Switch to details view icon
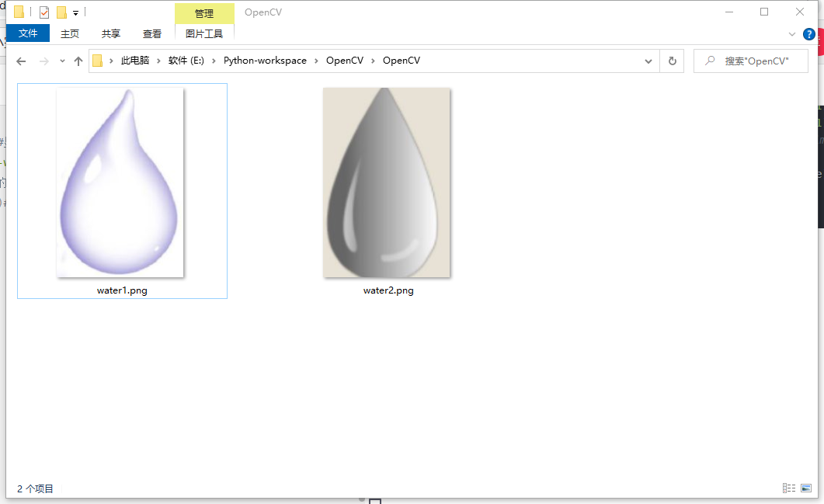This screenshot has width=824, height=504. click(x=789, y=488)
